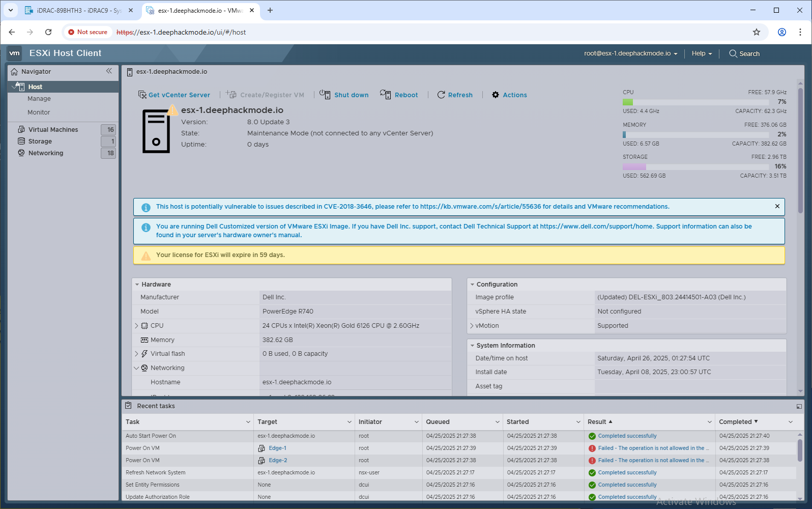Screen dimensions: 812x509
Task: Collapse the Networking hardware row
Action: [136, 367]
